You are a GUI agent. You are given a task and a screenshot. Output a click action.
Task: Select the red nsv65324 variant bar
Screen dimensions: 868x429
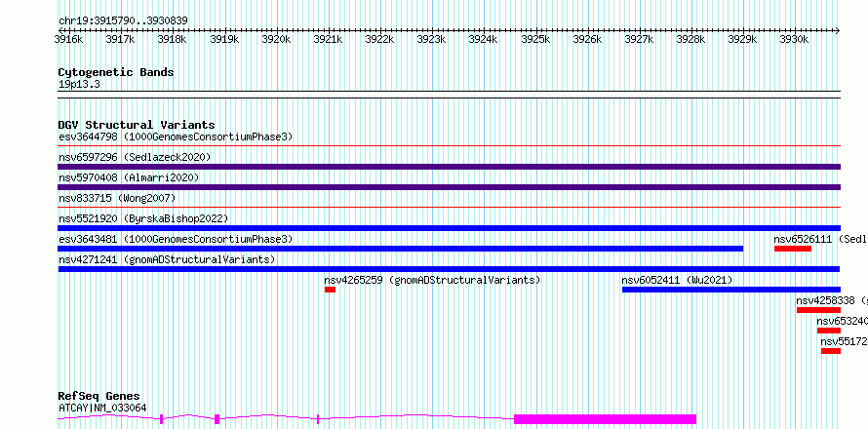point(829,331)
